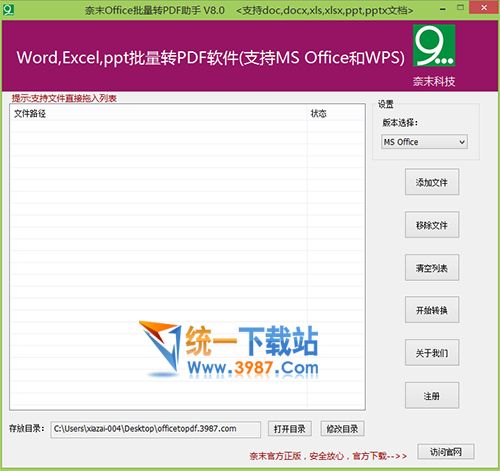This screenshot has height=471, width=500.
Task: Click the 状态 column header
Action: click(336, 114)
